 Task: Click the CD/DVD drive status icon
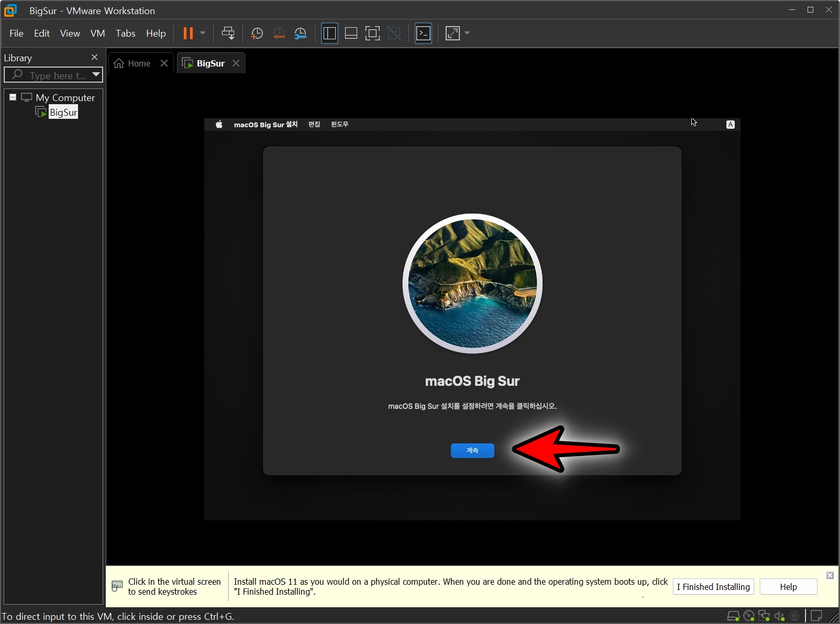pos(749,616)
